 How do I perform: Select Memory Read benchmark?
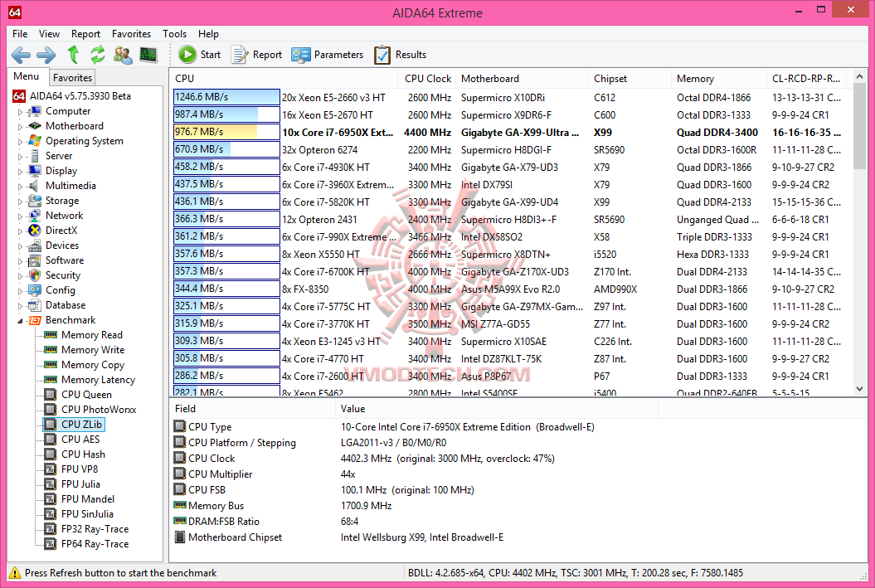point(91,335)
